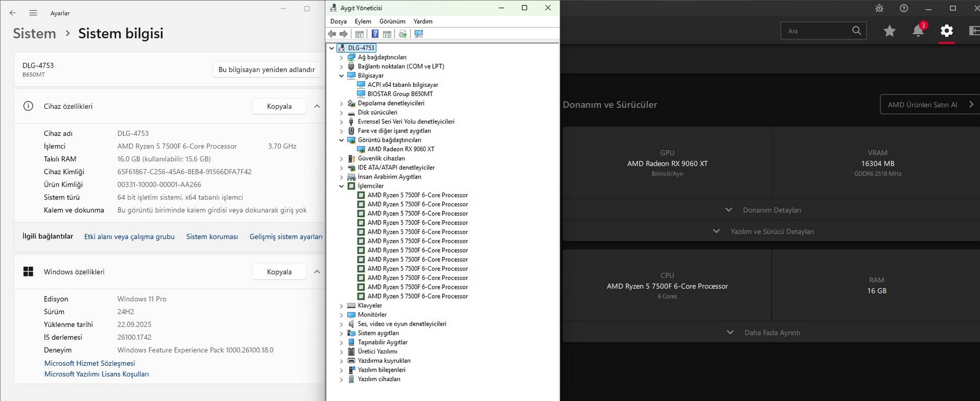Image resolution: width=980 pixels, height=401 pixels.
Task: Open the AMD settings gear icon
Action: tap(947, 31)
